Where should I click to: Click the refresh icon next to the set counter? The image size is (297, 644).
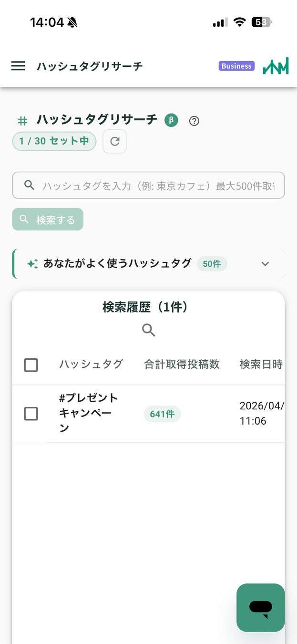pos(114,141)
